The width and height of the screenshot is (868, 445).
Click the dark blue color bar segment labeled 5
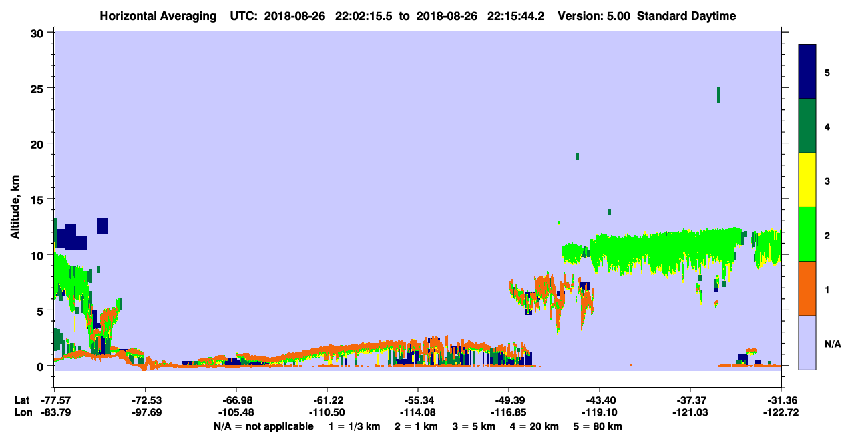(807, 72)
